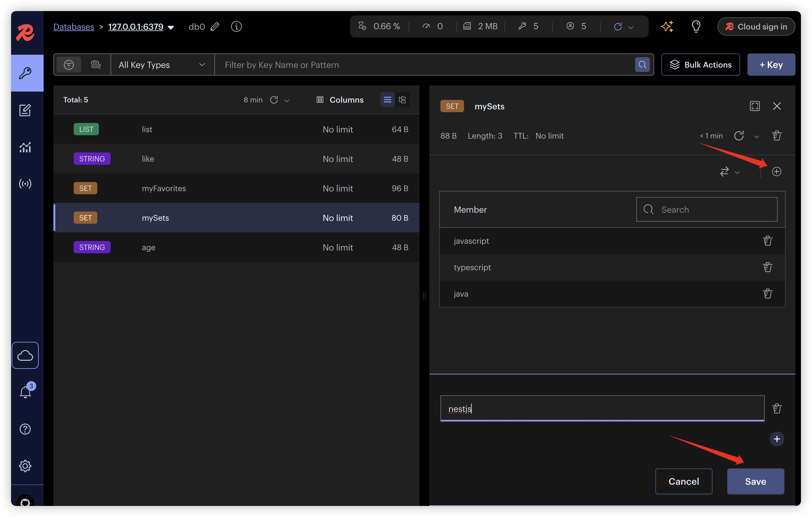Delete the typescript member
Image resolution: width=812 pixels, height=517 pixels.
(x=767, y=267)
